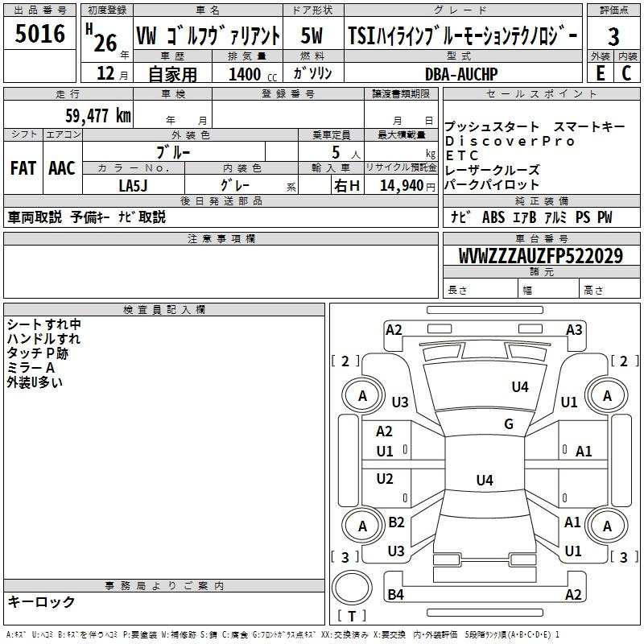Click the exterior grade E cell
This screenshot has height=644, width=644.
600,72
